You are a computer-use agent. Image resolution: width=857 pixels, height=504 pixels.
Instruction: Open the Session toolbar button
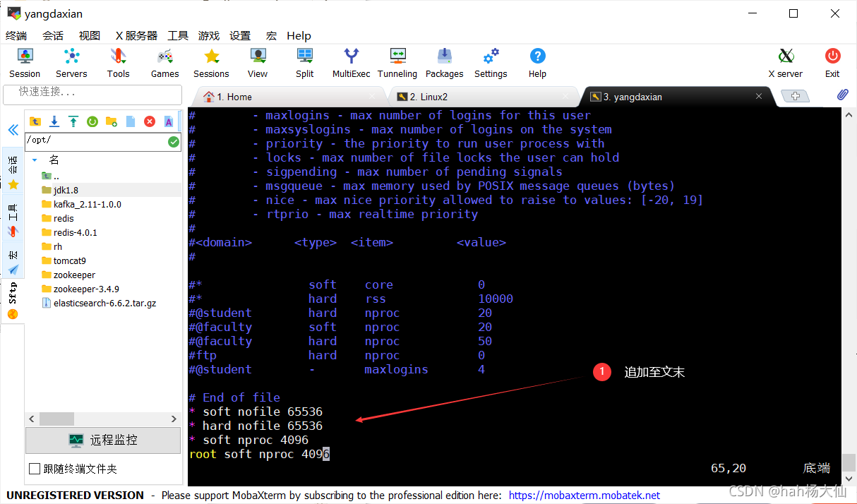pyautogui.click(x=25, y=63)
